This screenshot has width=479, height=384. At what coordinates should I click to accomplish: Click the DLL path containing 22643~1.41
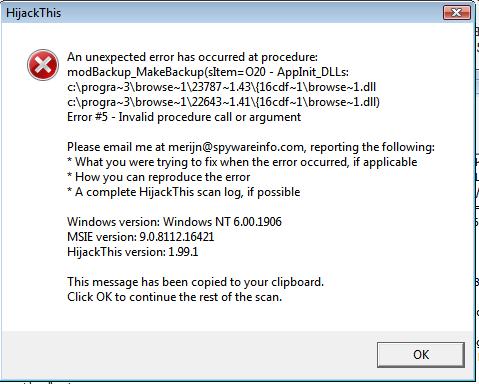[223, 102]
